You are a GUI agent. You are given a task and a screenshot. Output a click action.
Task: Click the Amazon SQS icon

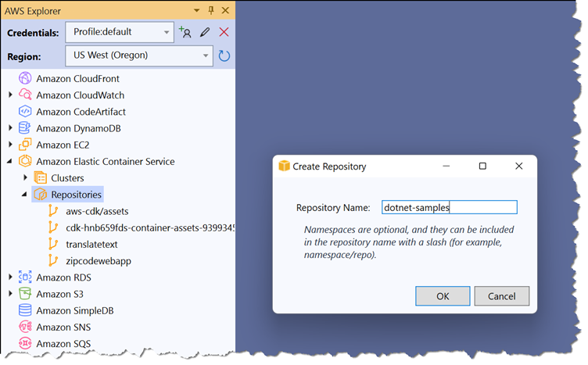pos(25,343)
